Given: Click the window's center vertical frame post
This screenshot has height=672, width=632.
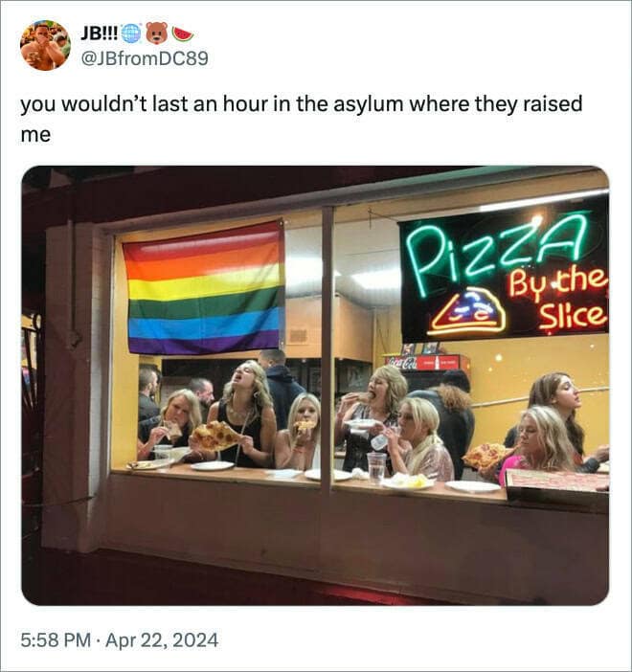Looking at the screenshot, I should coord(327,345).
